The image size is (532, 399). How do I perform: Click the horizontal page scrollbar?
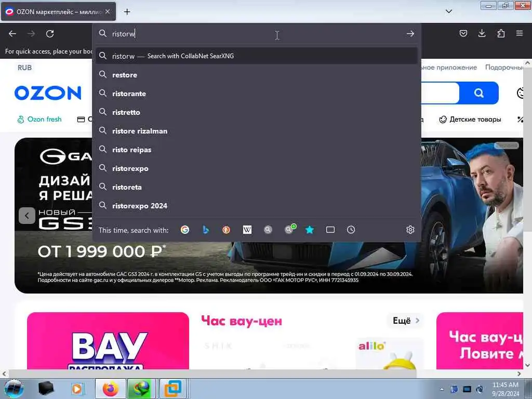pos(212,374)
